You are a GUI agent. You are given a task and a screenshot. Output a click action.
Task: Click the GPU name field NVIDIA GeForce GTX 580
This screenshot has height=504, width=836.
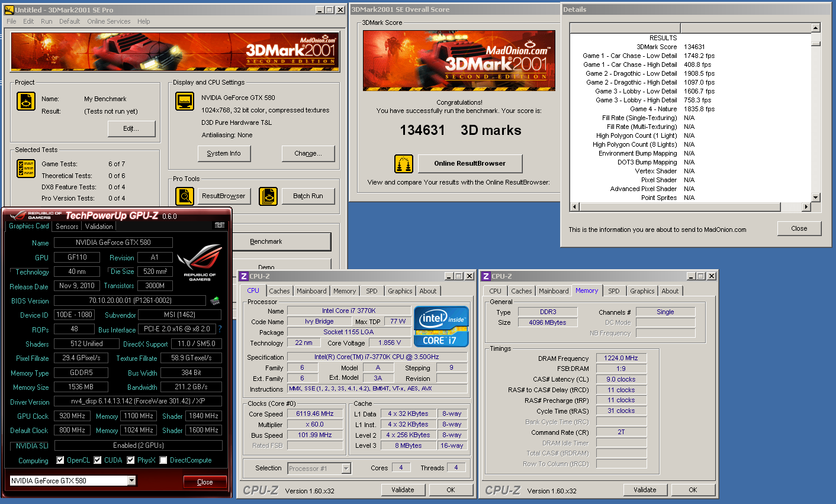click(113, 243)
